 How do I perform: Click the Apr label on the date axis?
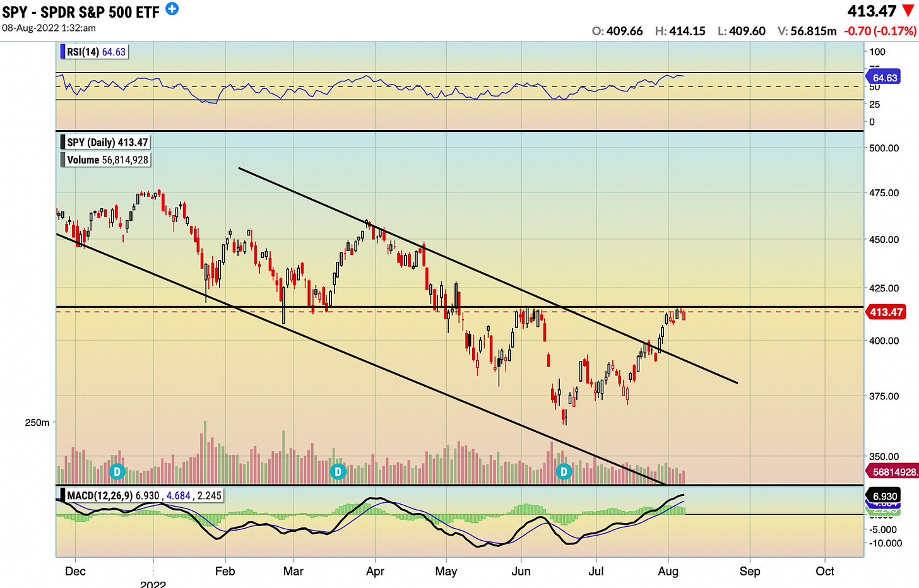[x=375, y=571]
